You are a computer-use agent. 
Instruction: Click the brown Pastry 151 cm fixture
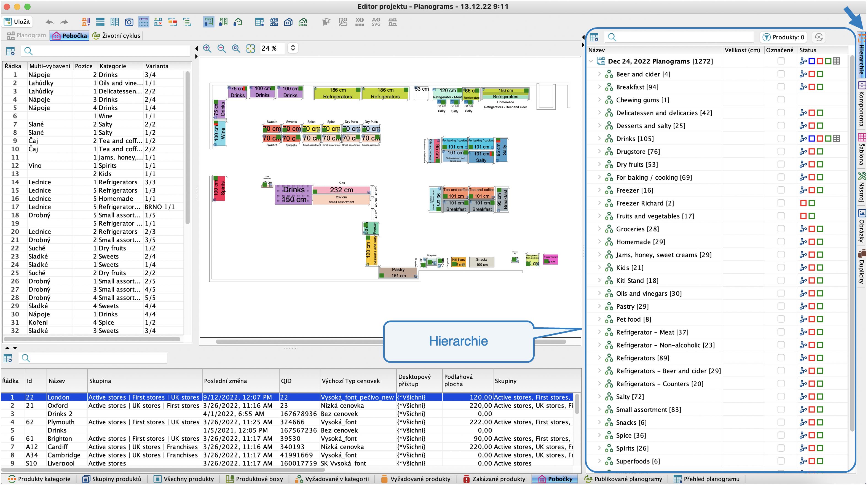pos(398,273)
